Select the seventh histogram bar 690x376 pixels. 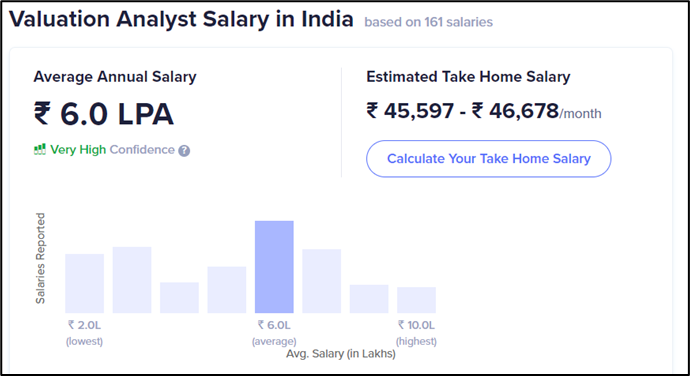tap(369, 299)
